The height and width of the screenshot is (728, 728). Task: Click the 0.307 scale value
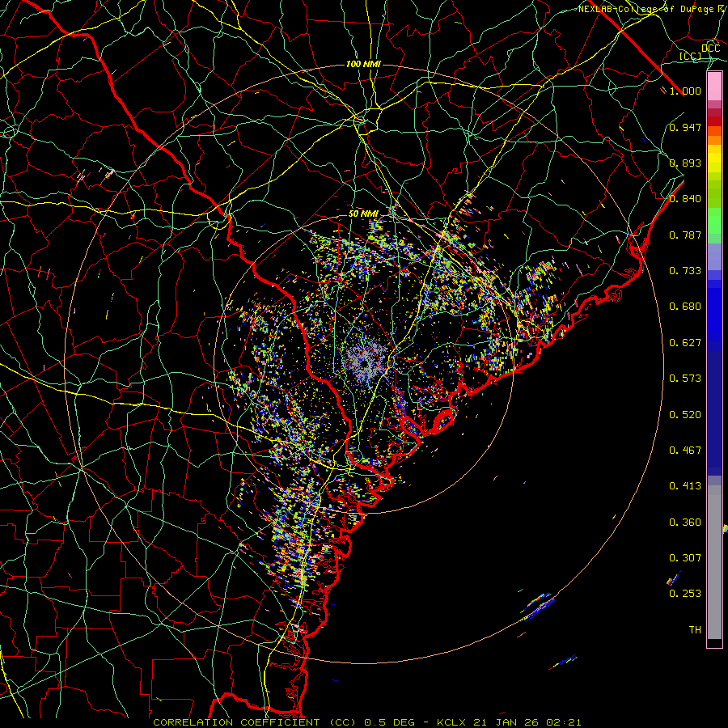(685, 558)
